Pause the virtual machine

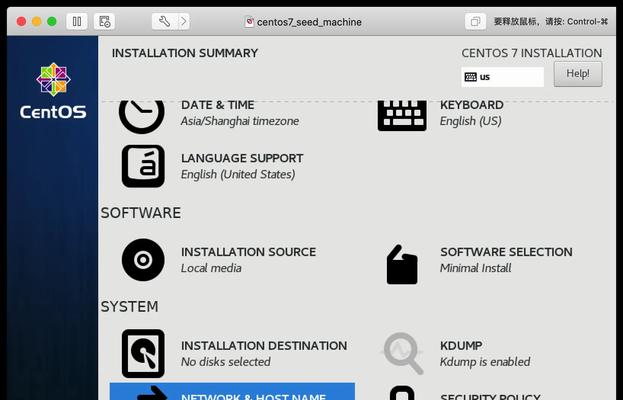(77, 21)
